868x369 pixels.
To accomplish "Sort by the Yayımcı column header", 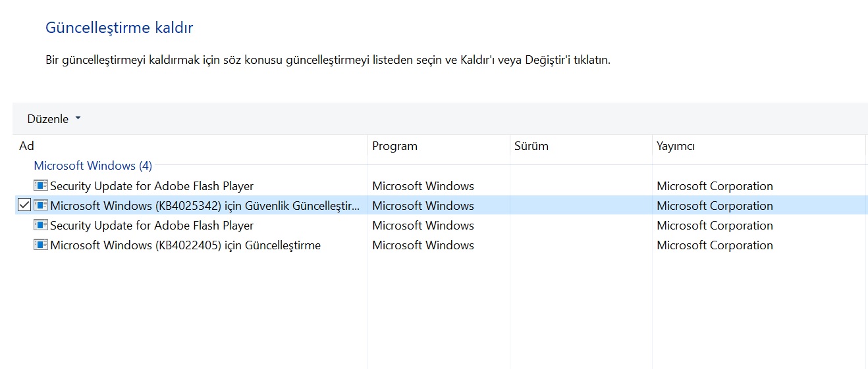I will (676, 146).
